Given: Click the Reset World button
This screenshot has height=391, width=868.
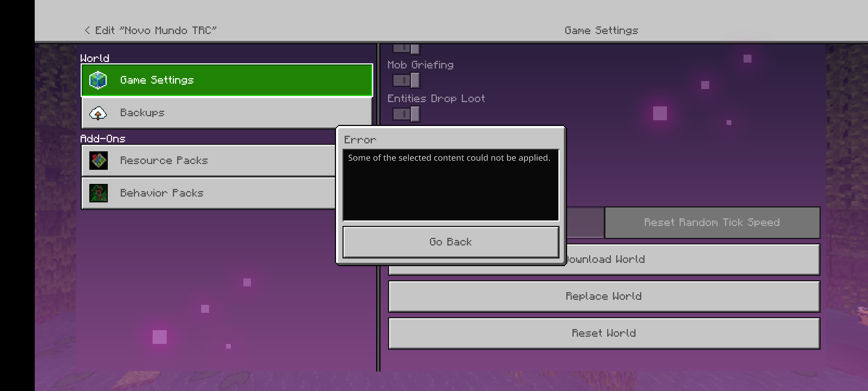Looking at the screenshot, I should (604, 333).
